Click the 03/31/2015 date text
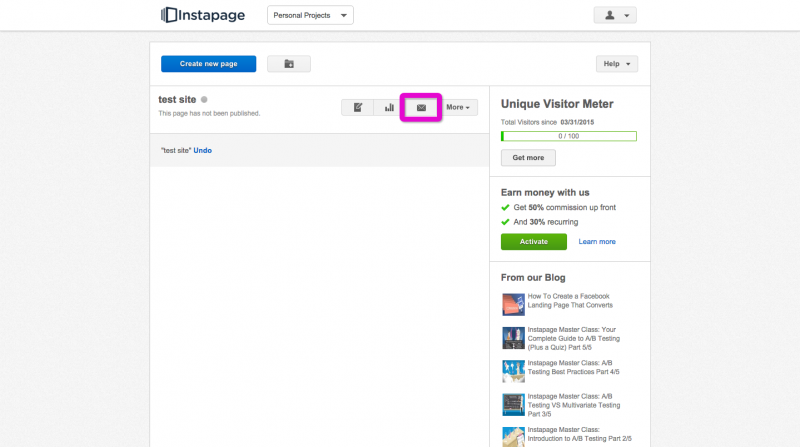 577,122
